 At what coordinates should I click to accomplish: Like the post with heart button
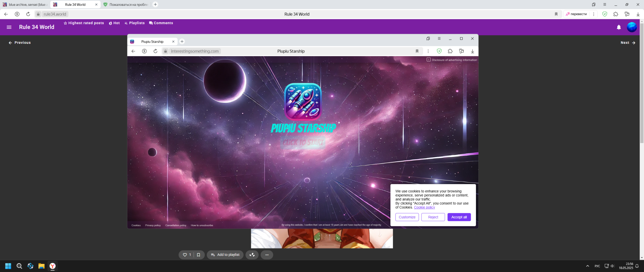tap(185, 255)
